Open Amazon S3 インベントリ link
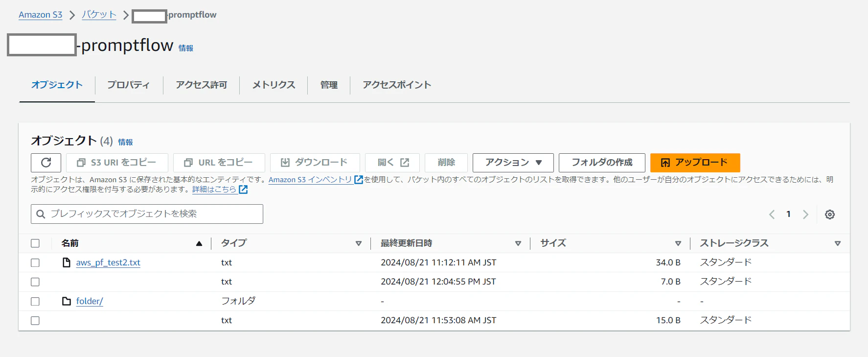The height and width of the screenshot is (357, 868). pos(310,180)
